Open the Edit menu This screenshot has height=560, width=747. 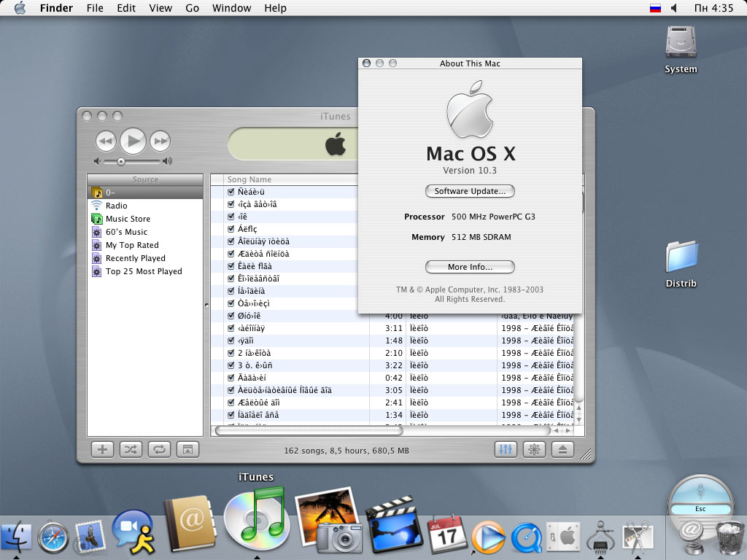pos(126,8)
